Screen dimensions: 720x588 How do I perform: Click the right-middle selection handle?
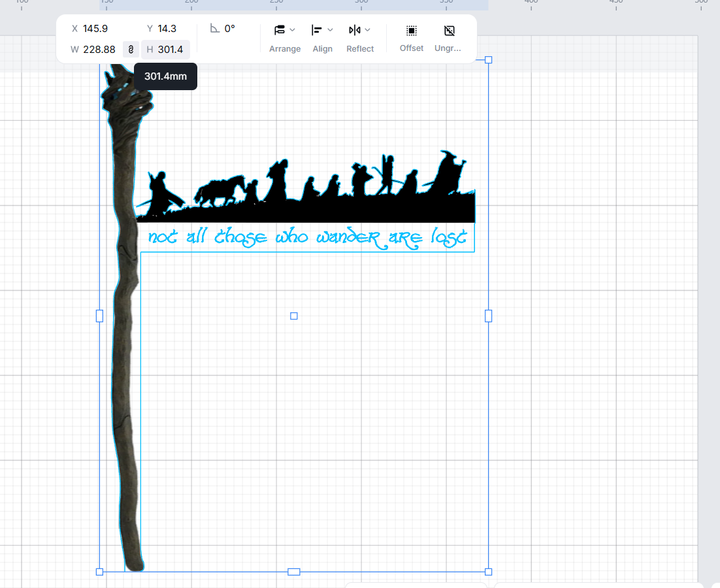[489, 316]
